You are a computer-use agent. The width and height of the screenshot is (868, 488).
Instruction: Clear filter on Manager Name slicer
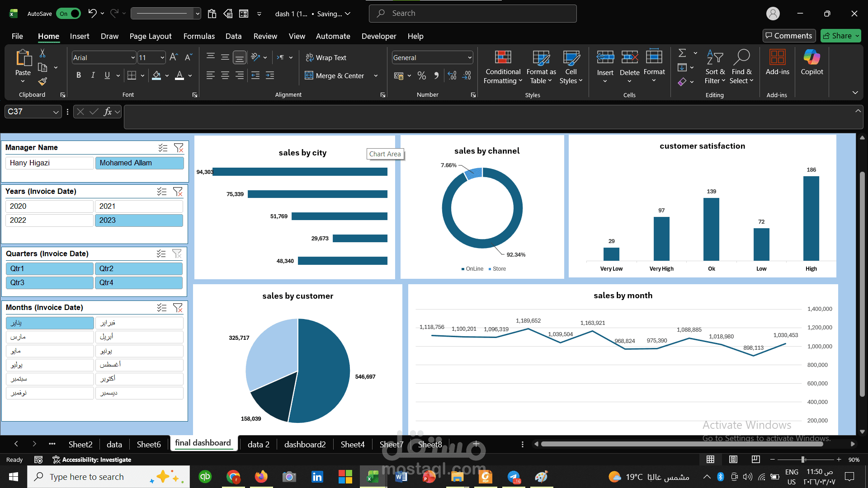179,148
